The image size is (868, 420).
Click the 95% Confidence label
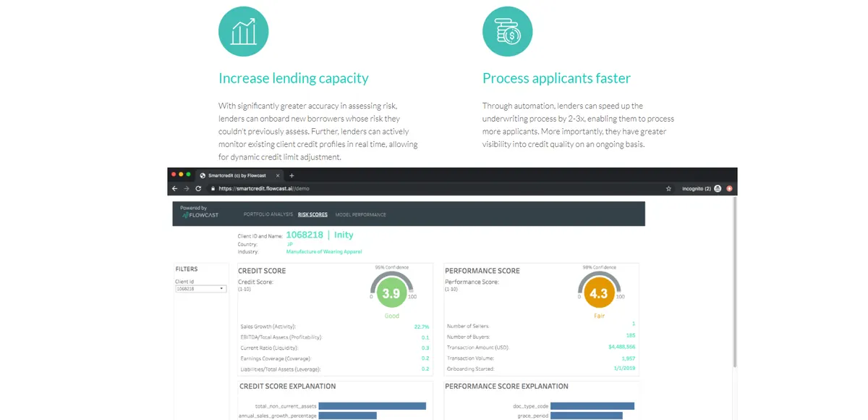pyautogui.click(x=391, y=267)
